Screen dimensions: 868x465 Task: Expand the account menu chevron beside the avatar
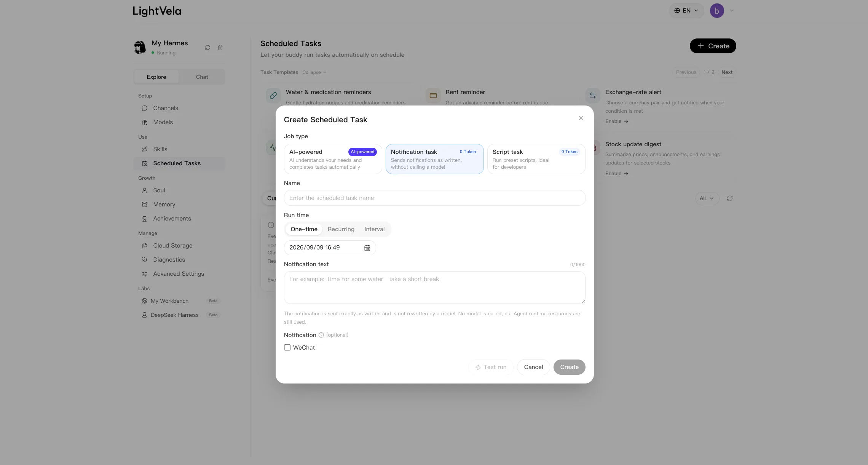(x=731, y=11)
